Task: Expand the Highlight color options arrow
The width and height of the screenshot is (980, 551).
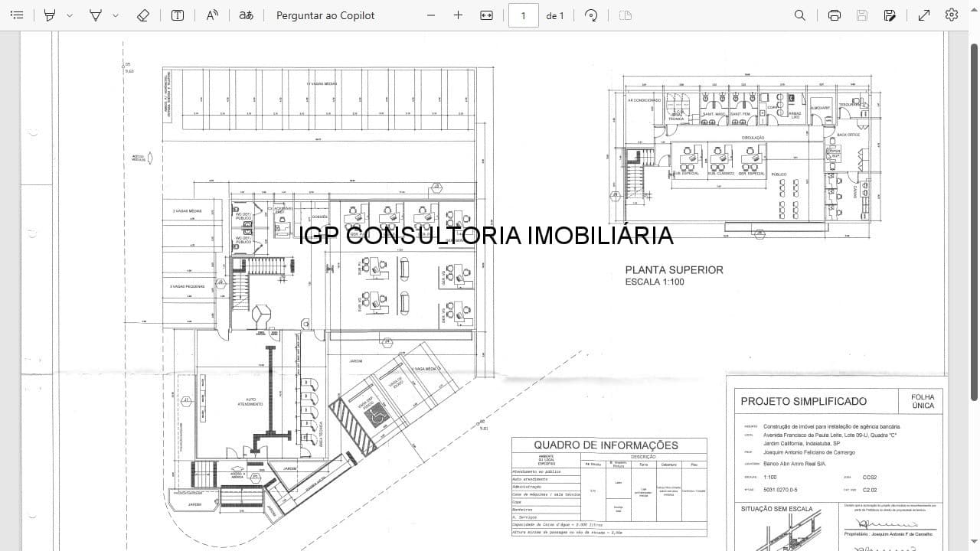Action: pos(70,15)
